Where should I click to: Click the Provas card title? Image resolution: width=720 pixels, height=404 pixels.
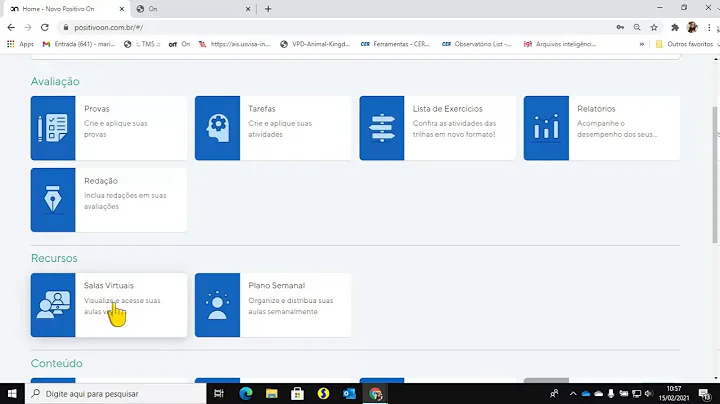point(96,109)
